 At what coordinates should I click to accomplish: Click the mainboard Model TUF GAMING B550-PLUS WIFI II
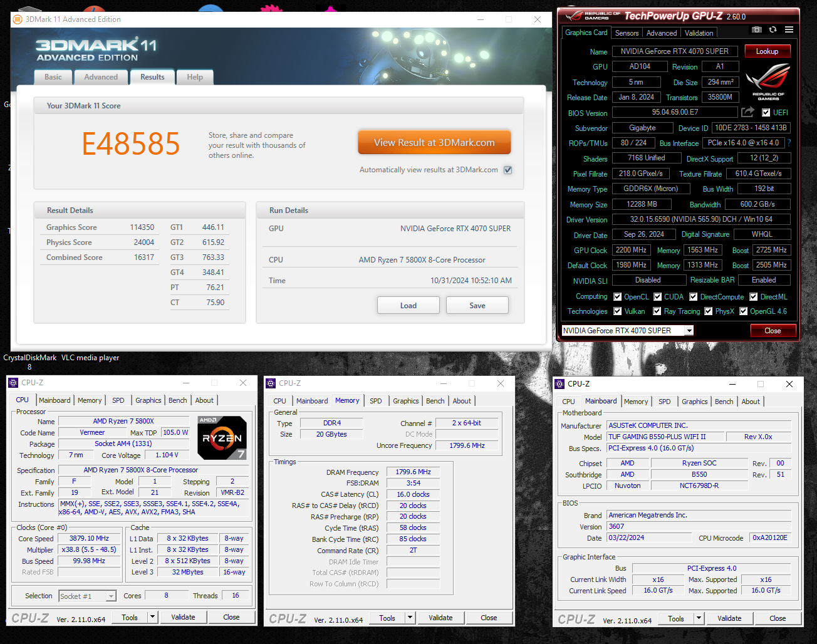pos(665,437)
